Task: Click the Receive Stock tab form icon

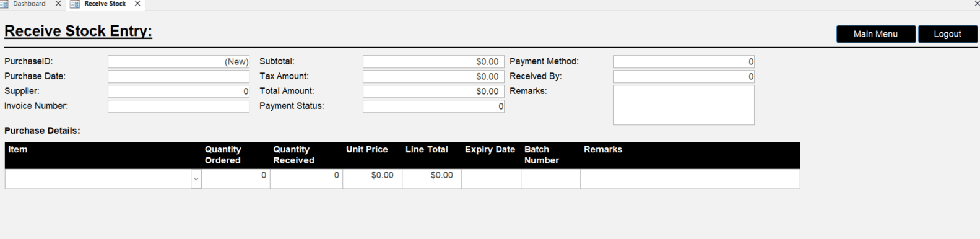Action: [x=75, y=4]
